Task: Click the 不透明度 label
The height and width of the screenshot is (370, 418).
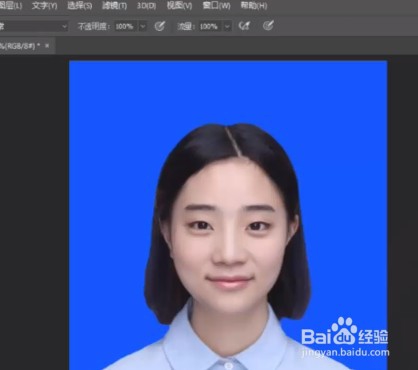Action: coord(93,26)
